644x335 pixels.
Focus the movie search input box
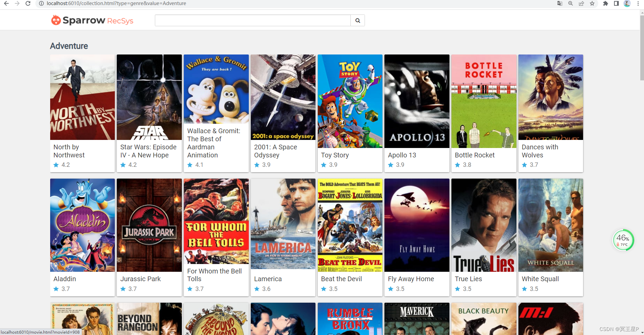pos(253,21)
